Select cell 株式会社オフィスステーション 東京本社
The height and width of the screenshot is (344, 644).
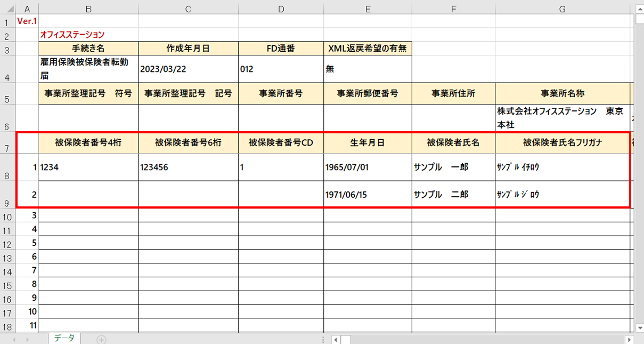[x=563, y=118]
